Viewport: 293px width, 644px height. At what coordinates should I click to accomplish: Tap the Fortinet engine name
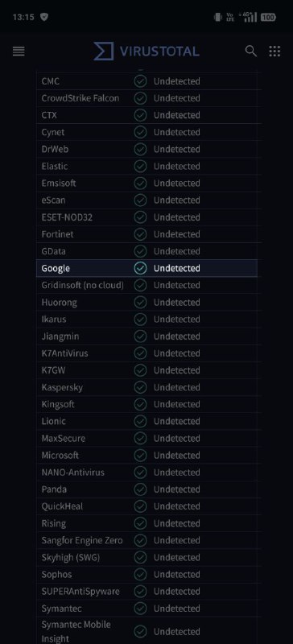pyautogui.click(x=57, y=234)
